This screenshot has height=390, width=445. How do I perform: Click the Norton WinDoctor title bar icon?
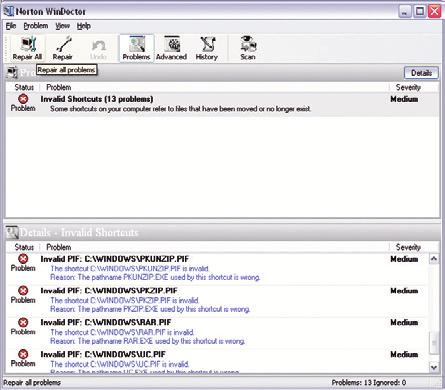(8, 11)
